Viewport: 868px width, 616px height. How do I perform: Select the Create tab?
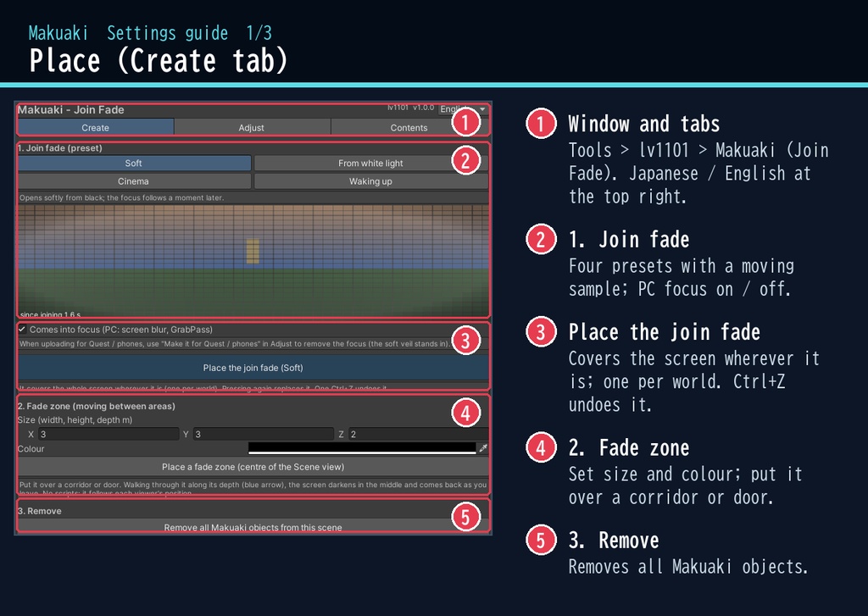click(x=95, y=127)
